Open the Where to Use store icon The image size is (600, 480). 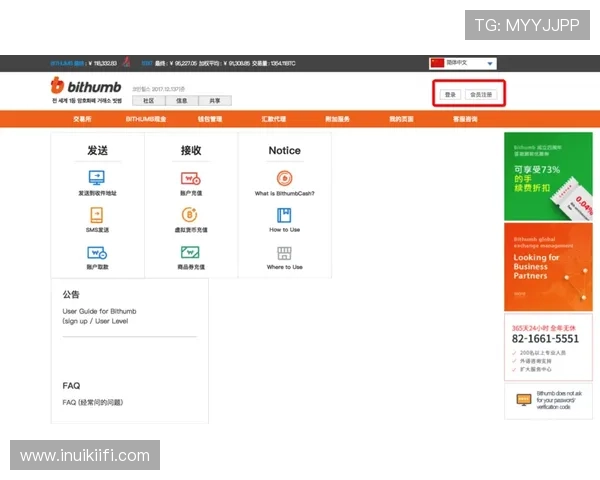[x=284, y=253]
